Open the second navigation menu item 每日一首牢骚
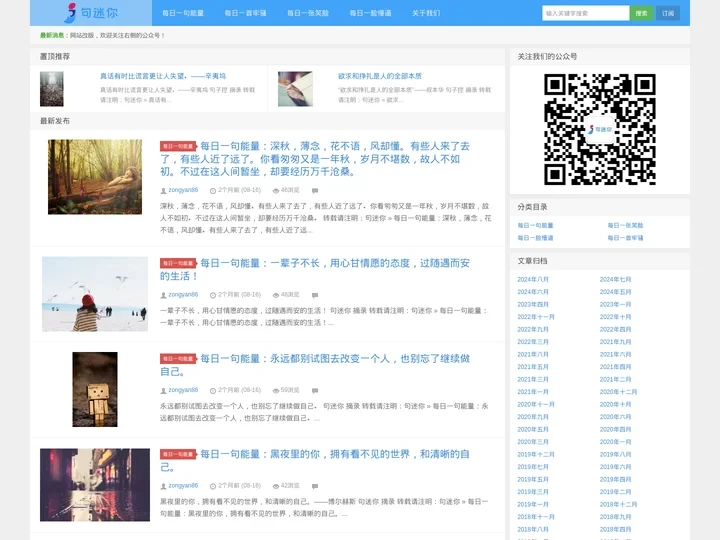 pos(245,13)
